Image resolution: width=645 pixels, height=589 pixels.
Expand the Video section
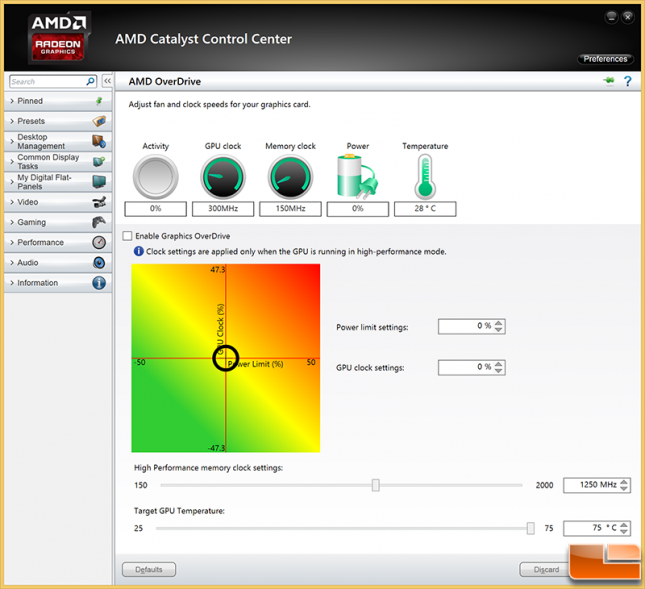tap(12, 202)
